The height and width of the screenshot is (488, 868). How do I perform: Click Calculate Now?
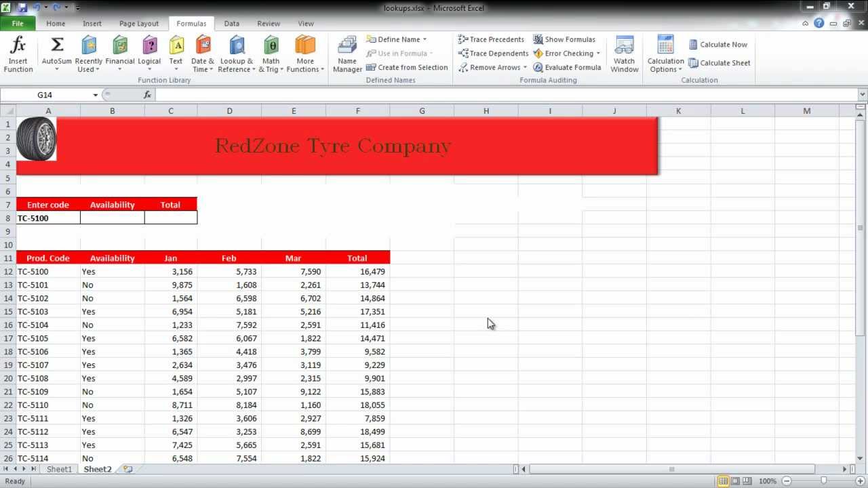[717, 45]
